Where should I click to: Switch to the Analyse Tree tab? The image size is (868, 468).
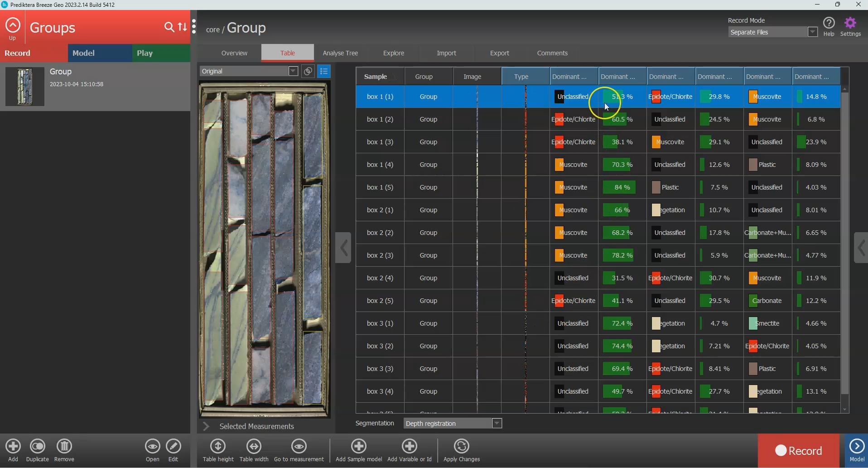pyautogui.click(x=340, y=53)
